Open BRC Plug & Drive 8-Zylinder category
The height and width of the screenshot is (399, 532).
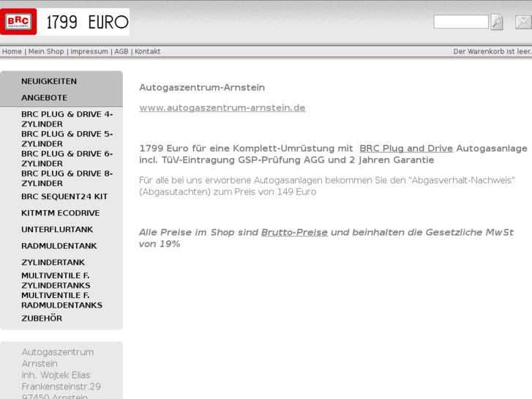click(67, 179)
